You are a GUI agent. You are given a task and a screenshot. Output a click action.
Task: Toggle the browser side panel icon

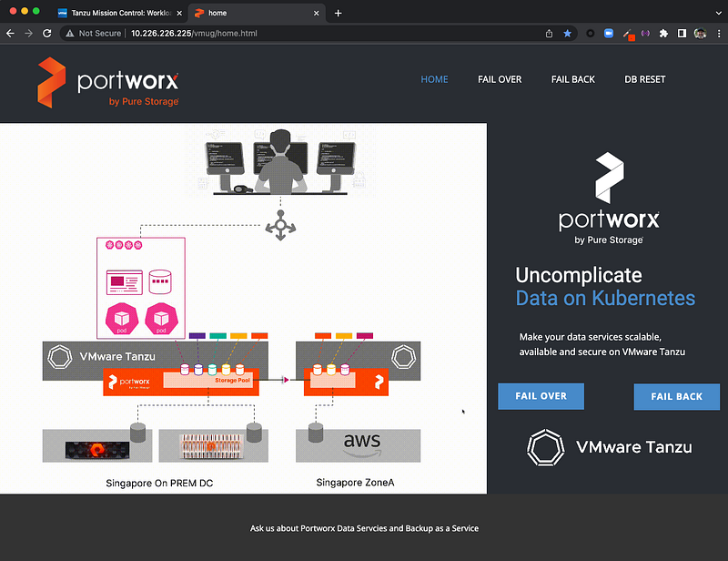682,34
